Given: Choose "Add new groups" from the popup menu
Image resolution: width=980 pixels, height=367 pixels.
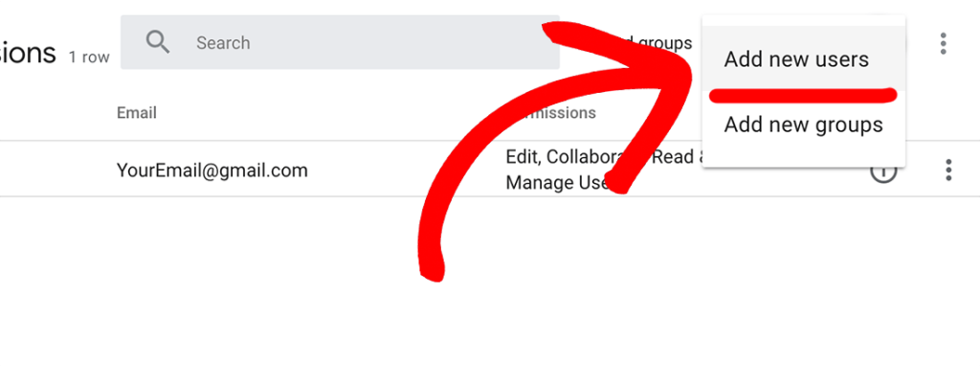Looking at the screenshot, I should click(804, 125).
